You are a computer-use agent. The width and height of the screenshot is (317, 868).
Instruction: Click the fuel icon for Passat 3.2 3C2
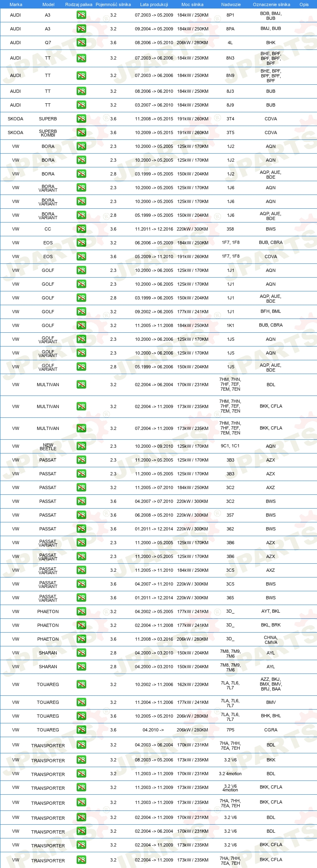click(x=81, y=487)
